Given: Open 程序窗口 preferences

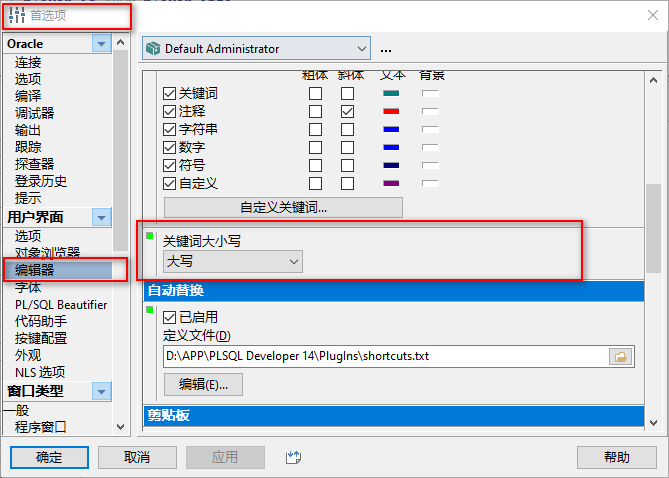Looking at the screenshot, I should [41, 427].
